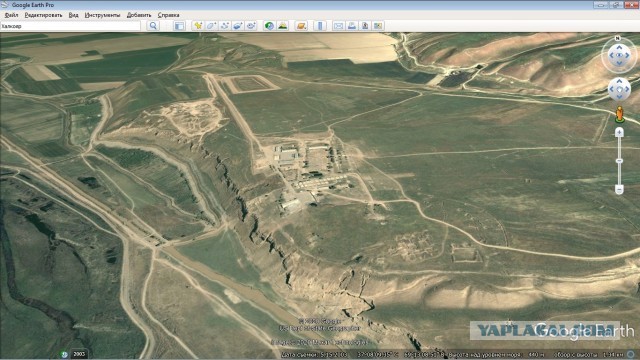Click the View in Google Maps icon
This screenshot has height=360, width=640.
point(378,26)
